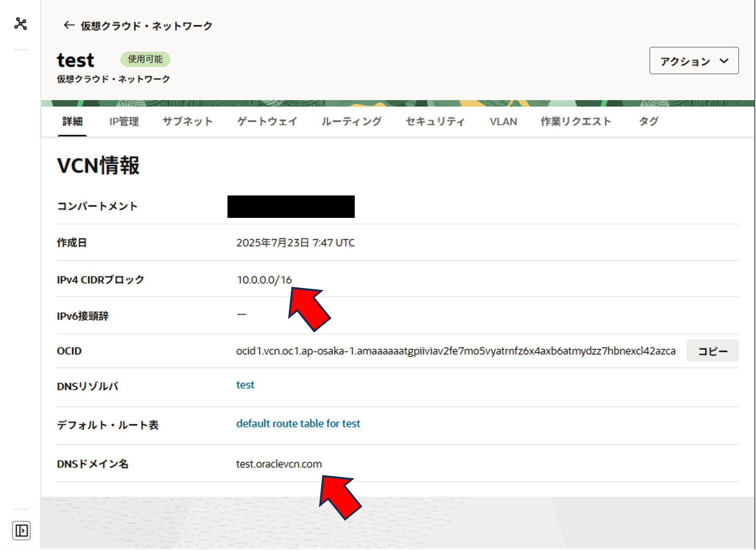Click the back arrow icon
The width and height of the screenshot is (756, 550).
point(69,25)
